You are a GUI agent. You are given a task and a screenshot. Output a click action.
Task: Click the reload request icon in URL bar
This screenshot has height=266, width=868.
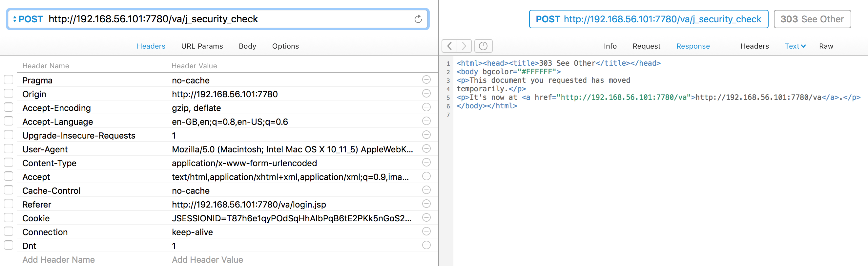[x=418, y=19]
